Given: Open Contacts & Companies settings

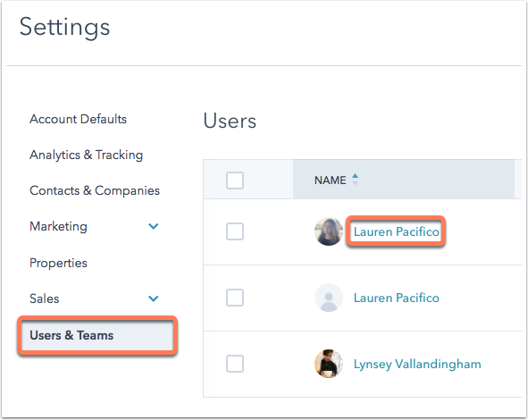Looking at the screenshot, I should coord(95,190).
